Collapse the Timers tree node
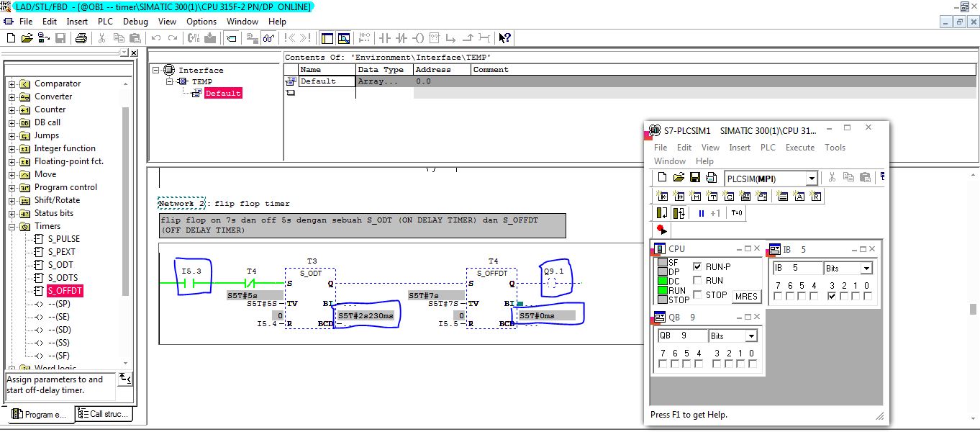 (x=12, y=226)
